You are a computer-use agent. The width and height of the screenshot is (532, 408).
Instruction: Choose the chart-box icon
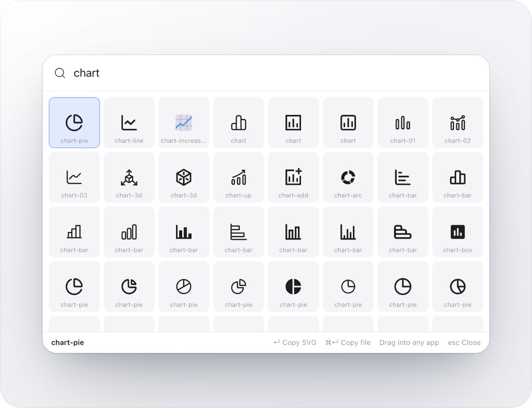point(458,232)
